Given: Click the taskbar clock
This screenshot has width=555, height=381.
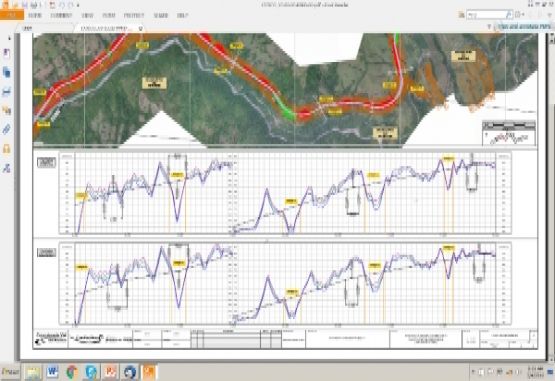Looking at the screenshot, I should click(535, 372).
